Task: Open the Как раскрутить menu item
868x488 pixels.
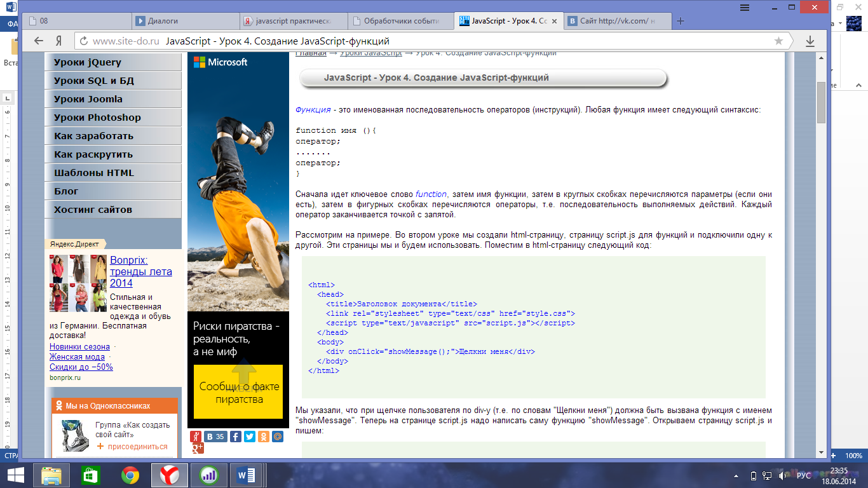Action: coord(112,154)
